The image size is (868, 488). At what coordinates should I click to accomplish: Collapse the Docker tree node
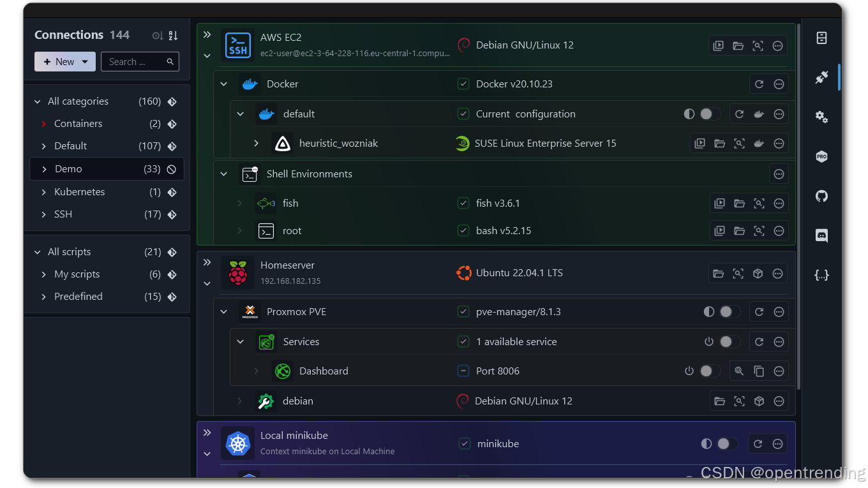coord(223,84)
